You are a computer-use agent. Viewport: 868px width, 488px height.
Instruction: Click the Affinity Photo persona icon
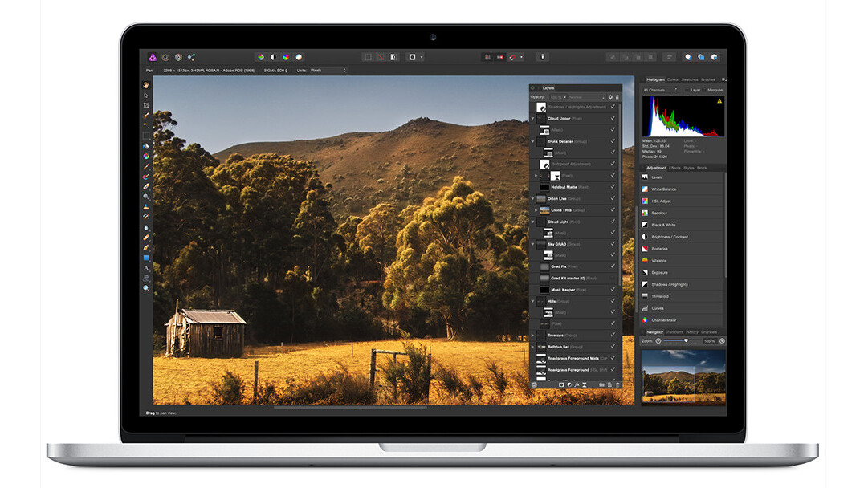152,57
